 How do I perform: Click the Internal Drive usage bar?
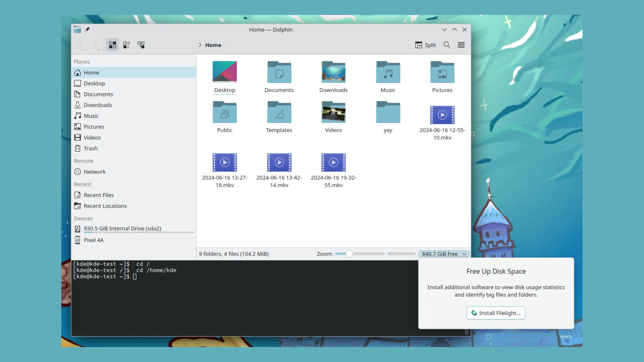(139, 232)
